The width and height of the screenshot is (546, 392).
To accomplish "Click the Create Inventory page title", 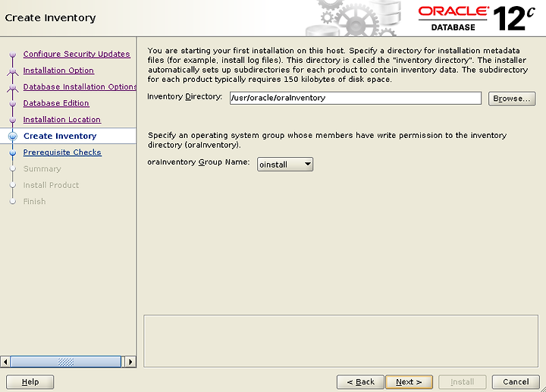I will 51,17.
